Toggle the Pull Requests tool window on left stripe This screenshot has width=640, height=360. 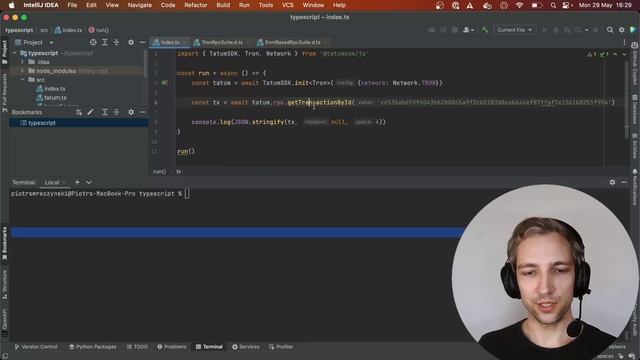(x=4, y=93)
